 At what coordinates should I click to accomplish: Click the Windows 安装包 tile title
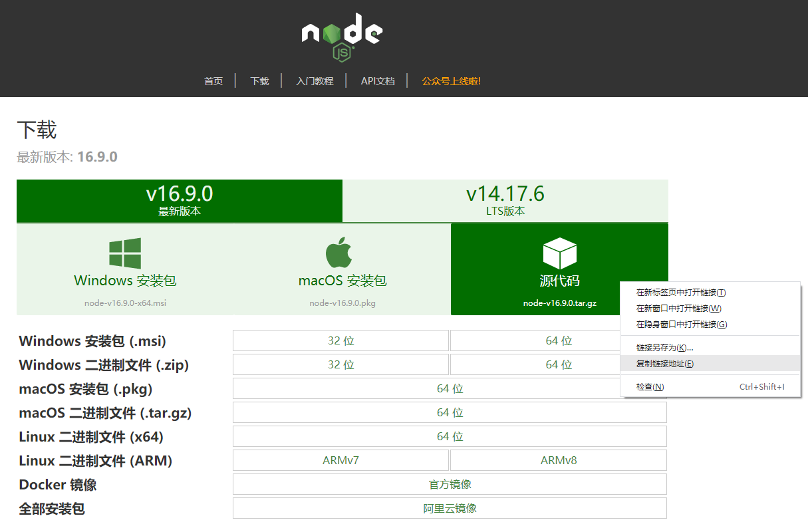[125, 281]
